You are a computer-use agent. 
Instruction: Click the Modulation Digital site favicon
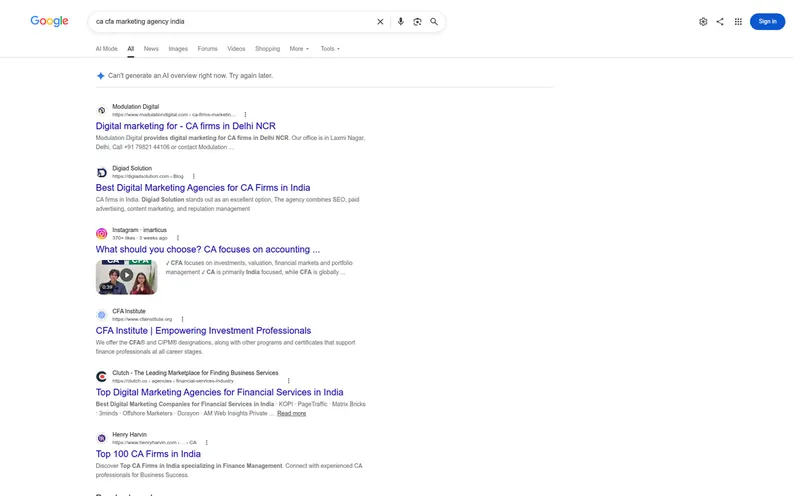coord(102,110)
